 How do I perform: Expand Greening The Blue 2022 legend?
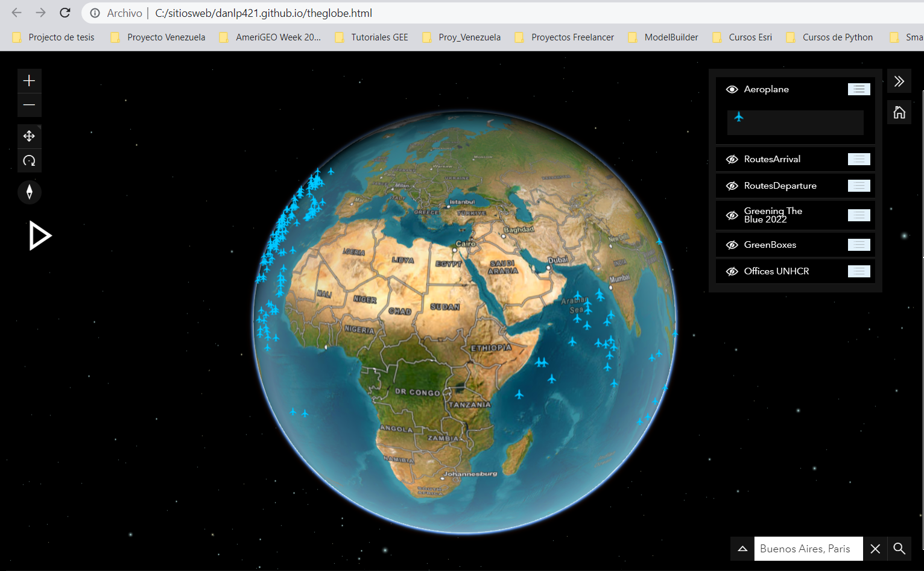[x=859, y=215]
